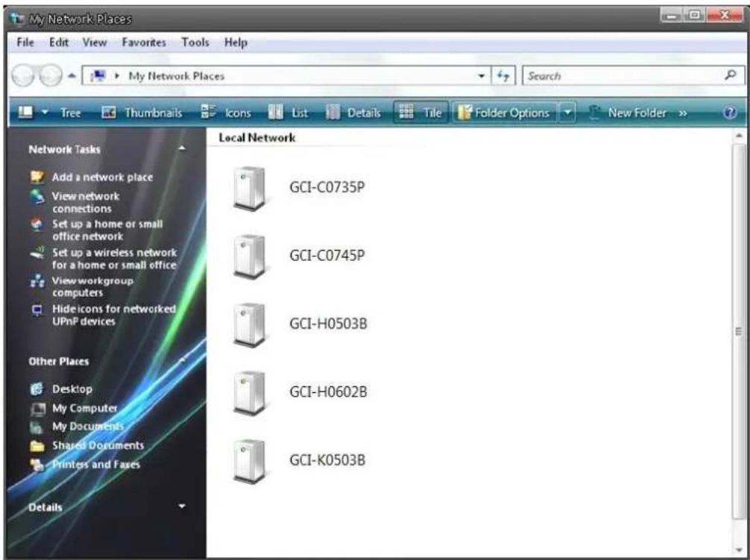750x560 pixels.
Task: Open Shared Documents link
Action: pyautogui.click(x=98, y=445)
